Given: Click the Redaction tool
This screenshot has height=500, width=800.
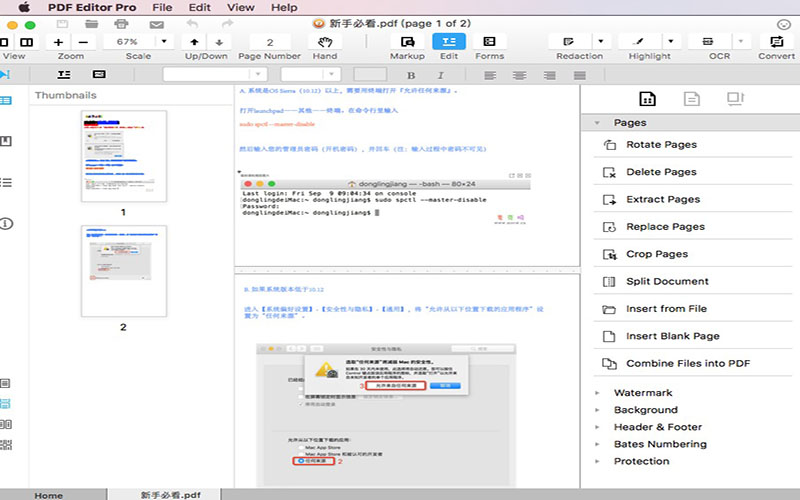Looking at the screenshot, I should pos(569,42).
